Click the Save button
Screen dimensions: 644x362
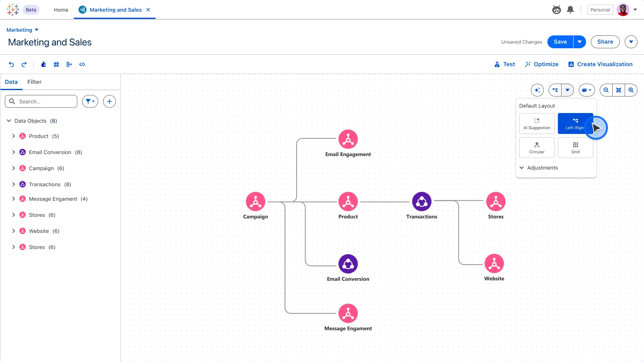(x=560, y=42)
